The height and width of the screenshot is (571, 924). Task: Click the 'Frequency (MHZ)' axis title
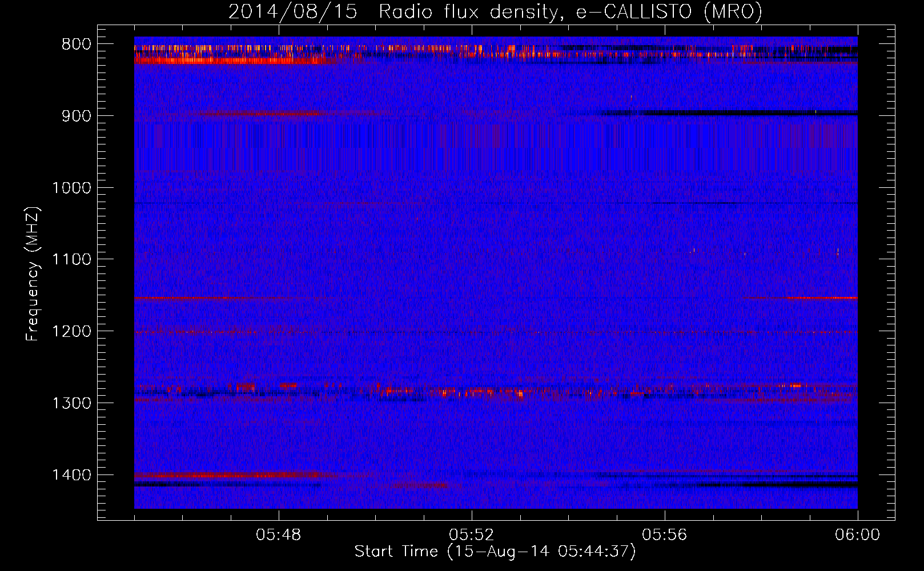33,274
